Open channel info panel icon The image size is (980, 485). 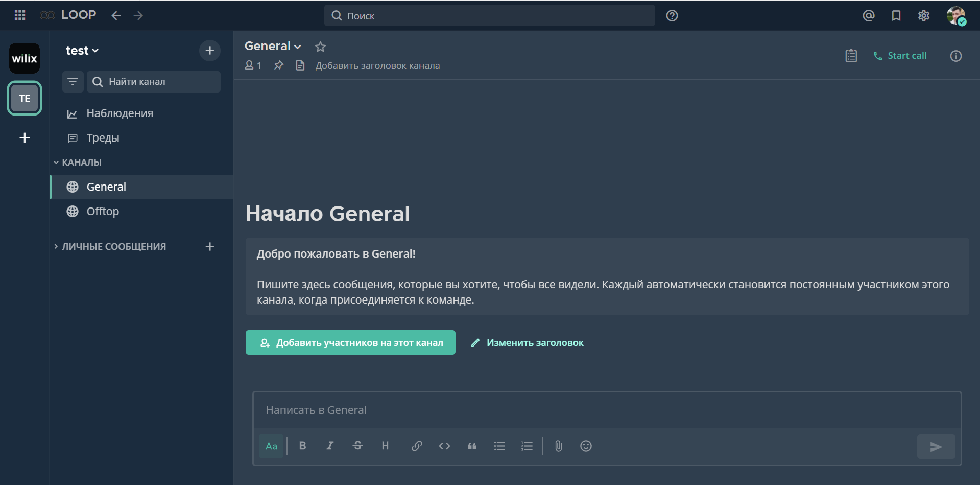955,56
